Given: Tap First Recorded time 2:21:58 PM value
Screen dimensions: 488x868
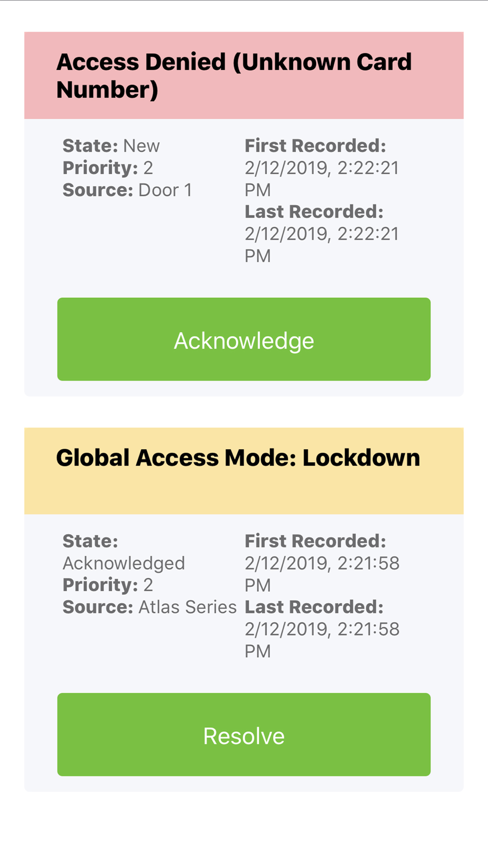Looking at the screenshot, I should [x=321, y=574].
